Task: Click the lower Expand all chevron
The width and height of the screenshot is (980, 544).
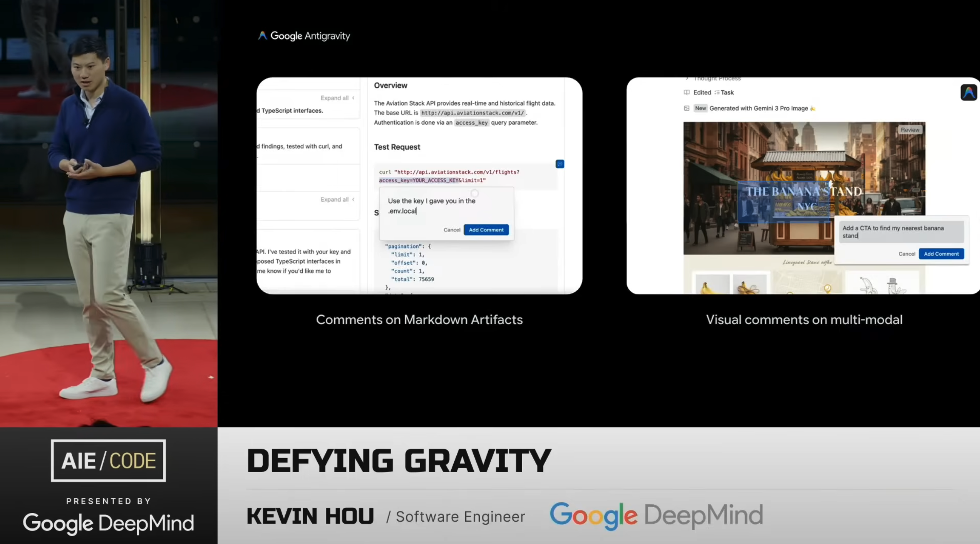Action: 353,199
